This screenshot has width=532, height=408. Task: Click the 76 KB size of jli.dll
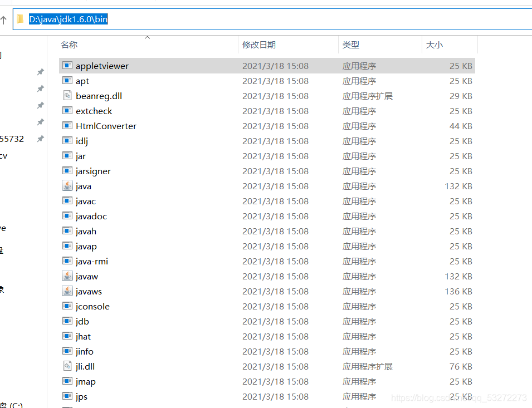pyautogui.click(x=461, y=366)
